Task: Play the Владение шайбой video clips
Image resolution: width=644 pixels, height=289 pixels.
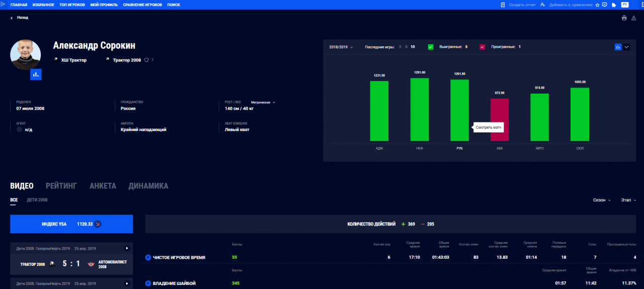Action: click(148, 283)
